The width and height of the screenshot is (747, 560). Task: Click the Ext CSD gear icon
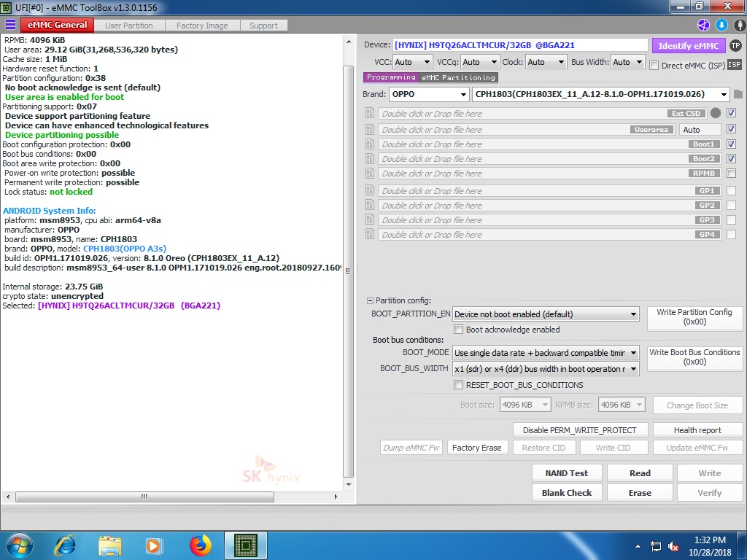pos(715,113)
